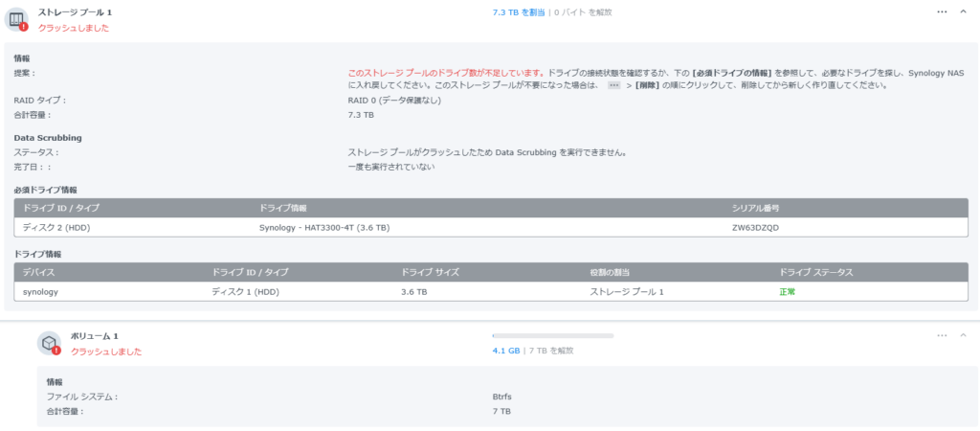
Task: Click the green 正常 drive status
Action: tap(788, 291)
